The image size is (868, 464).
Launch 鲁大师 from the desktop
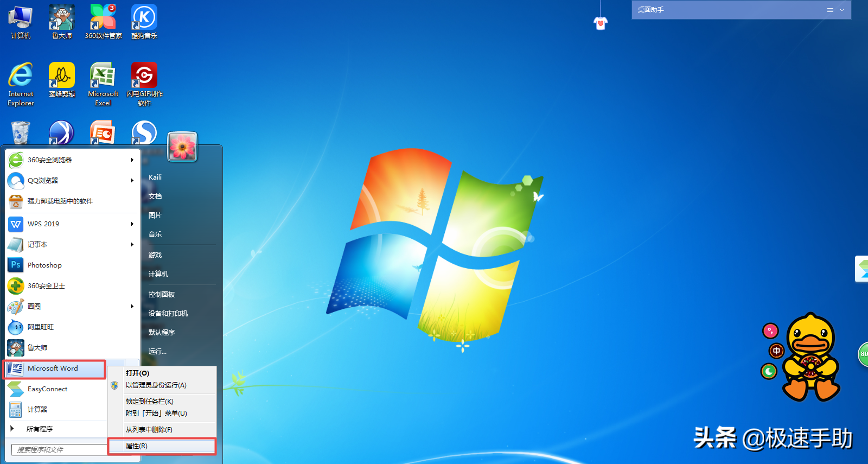[x=62, y=22]
